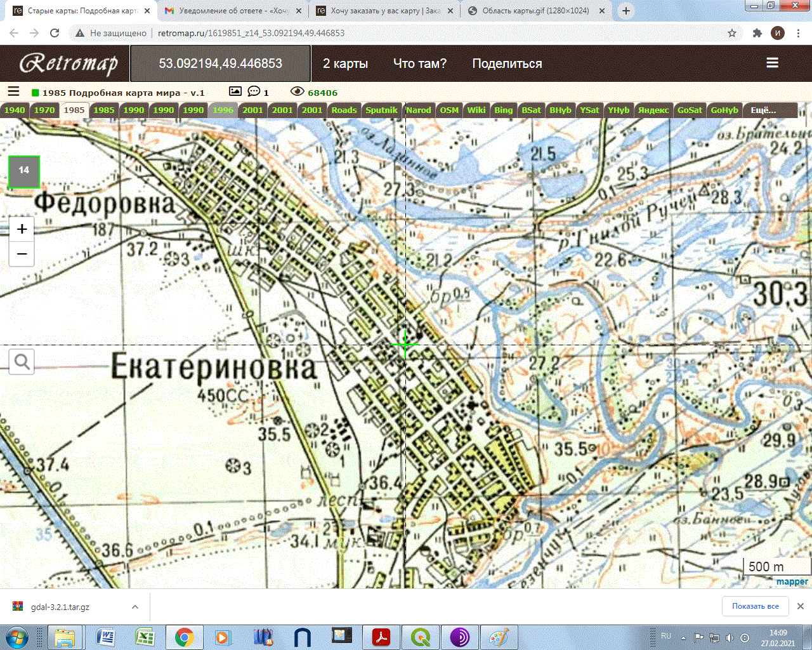The height and width of the screenshot is (650, 812).
Task: Open the comments speech bubble icon
Action: (x=254, y=92)
